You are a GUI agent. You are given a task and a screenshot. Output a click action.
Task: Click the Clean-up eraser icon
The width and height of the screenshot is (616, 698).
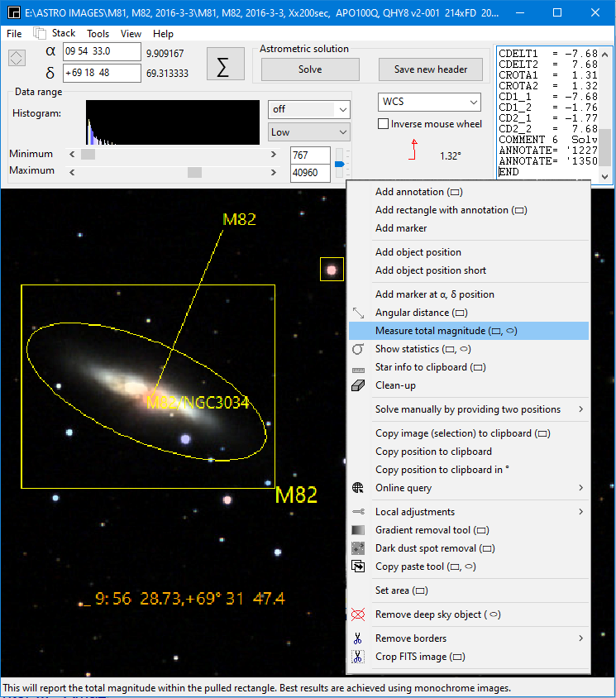[x=358, y=385]
